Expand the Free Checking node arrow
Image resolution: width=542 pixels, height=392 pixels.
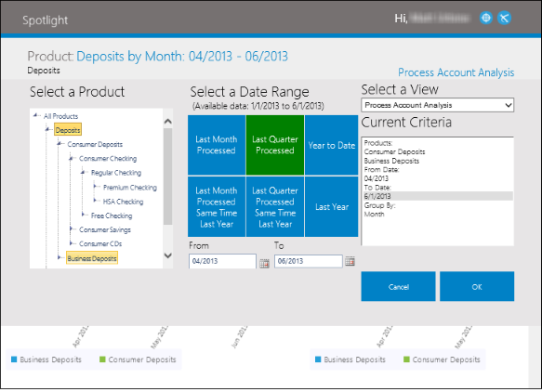click(83, 215)
